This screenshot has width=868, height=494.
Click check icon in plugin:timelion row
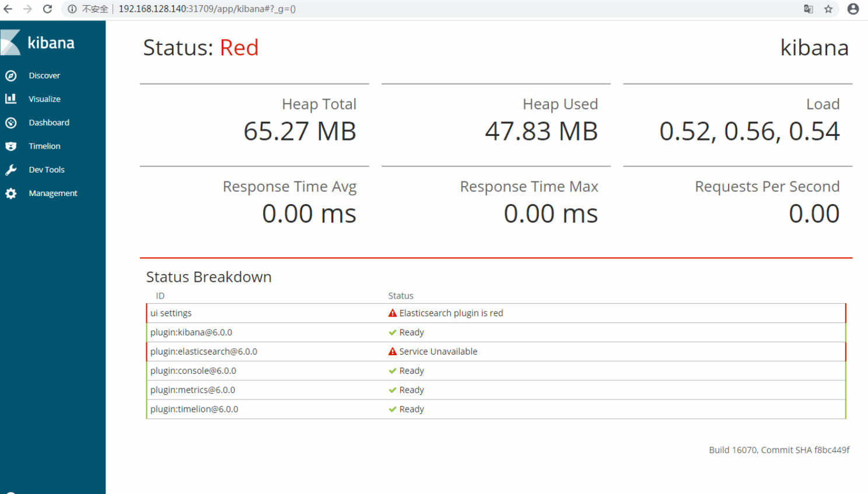[x=393, y=409]
